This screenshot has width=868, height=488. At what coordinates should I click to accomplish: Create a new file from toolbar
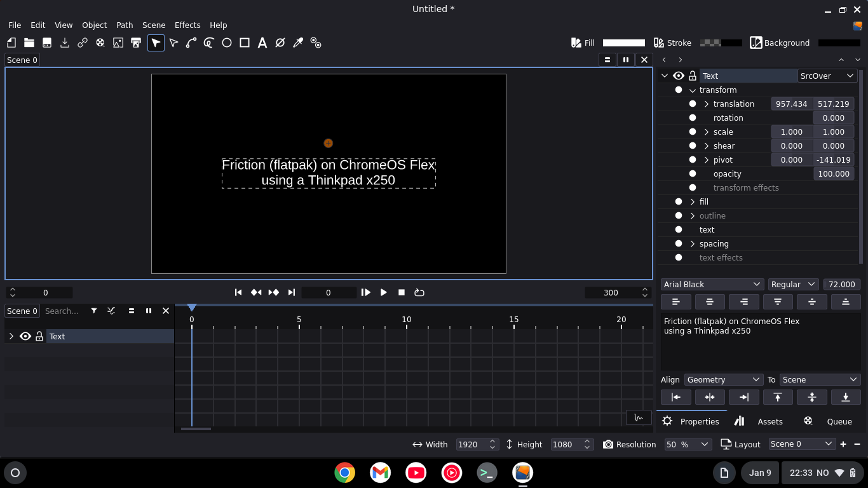(x=11, y=43)
